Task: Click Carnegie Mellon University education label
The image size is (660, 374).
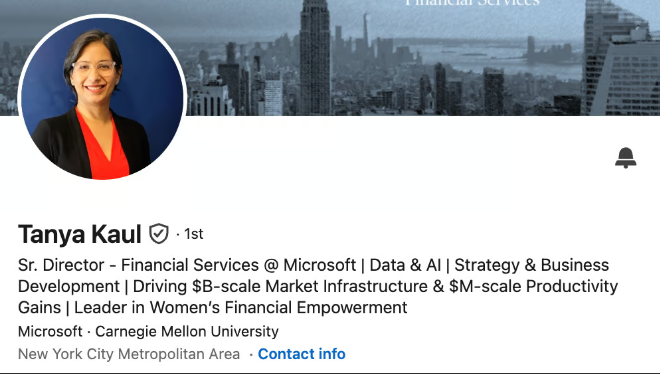Action: (x=187, y=332)
